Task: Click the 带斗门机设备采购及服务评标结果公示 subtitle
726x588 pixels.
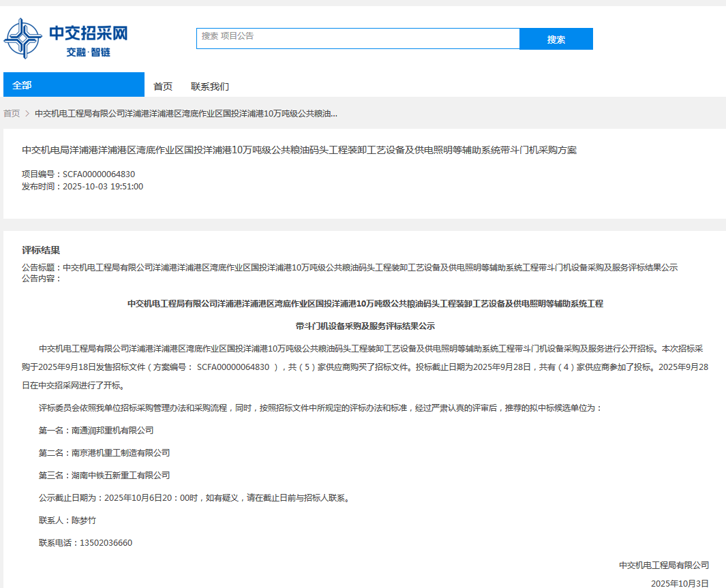Action: tap(365, 326)
